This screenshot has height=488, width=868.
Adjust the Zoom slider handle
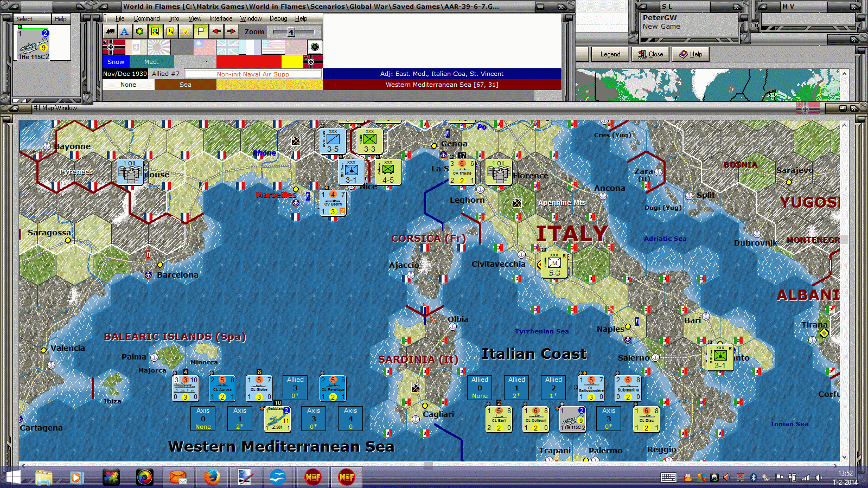tap(291, 32)
